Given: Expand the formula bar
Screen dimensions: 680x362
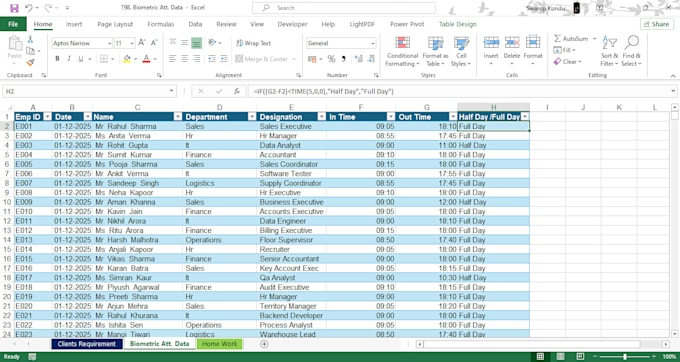Looking at the screenshot, I should (673, 91).
